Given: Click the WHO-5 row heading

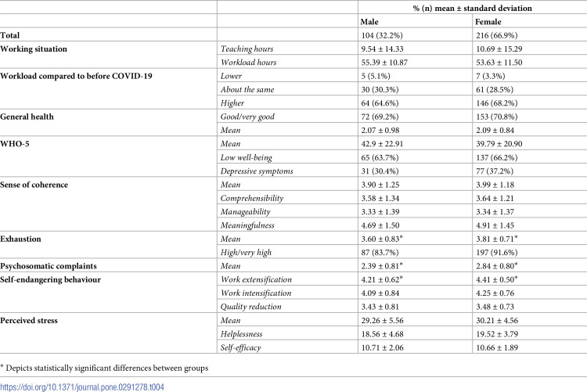Looking at the screenshot, I should click(15, 144).
